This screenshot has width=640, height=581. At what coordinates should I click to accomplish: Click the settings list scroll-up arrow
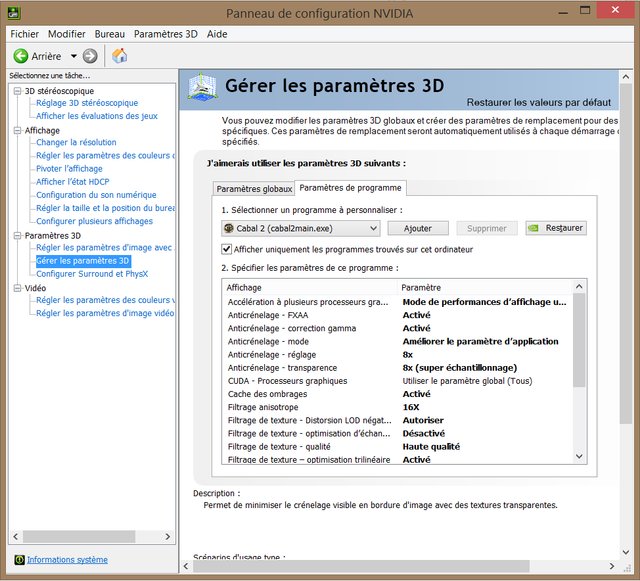[579, 287]
